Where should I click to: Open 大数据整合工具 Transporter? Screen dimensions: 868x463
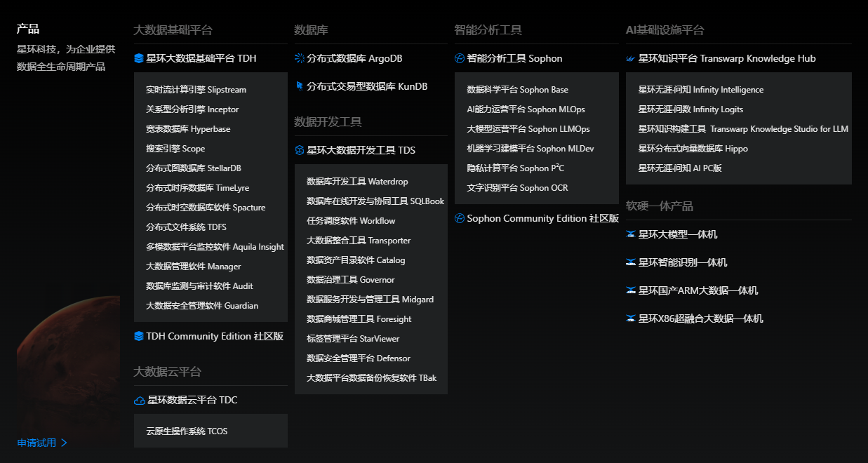click(x=359, y=241)
